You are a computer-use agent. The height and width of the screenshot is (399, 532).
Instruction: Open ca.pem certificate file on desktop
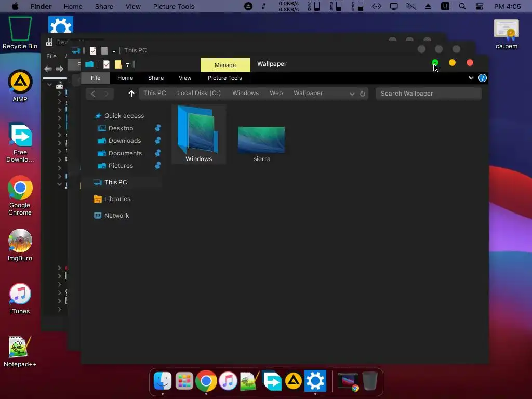[507, 34]
